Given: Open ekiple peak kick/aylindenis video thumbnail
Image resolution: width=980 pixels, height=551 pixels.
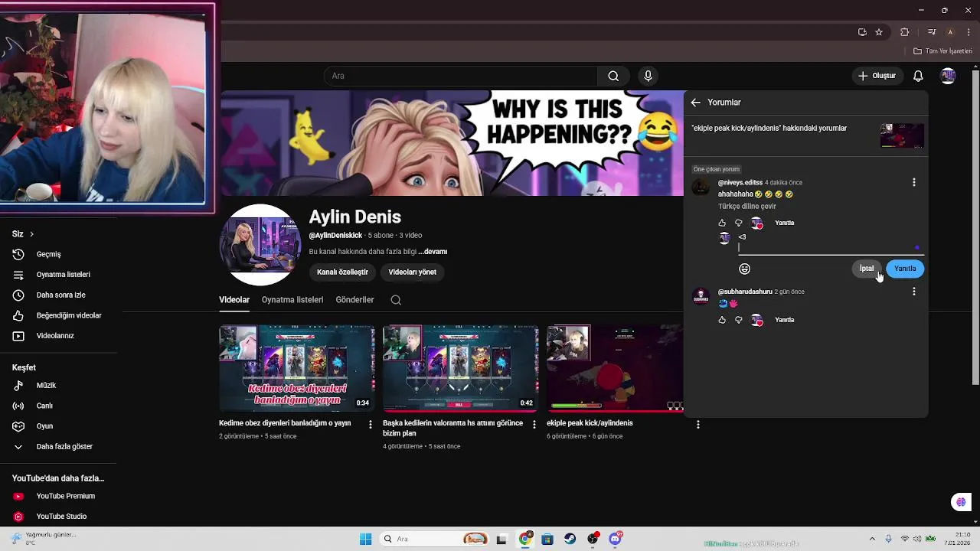Looking at the screenshot, I should coord(615,369).
